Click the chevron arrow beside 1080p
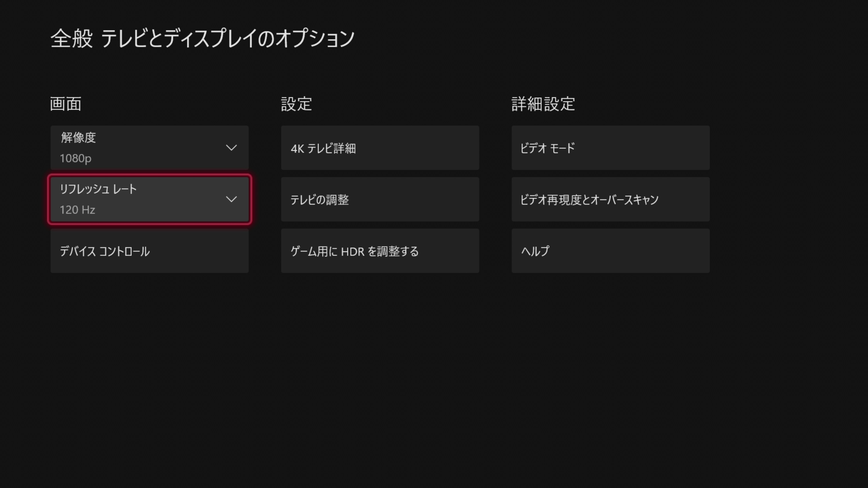868x488 pixels. pyautogui.click(x=231, y=148)
